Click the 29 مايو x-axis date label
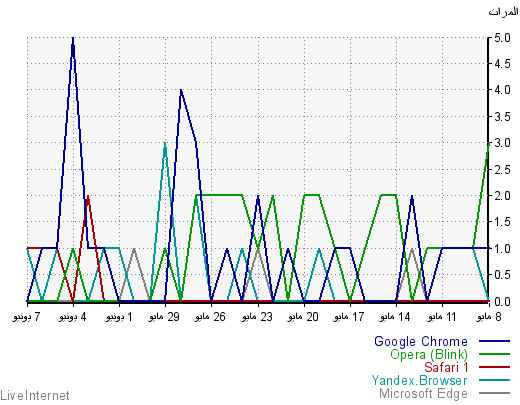The image size is (520, 405). pos(164,317)
